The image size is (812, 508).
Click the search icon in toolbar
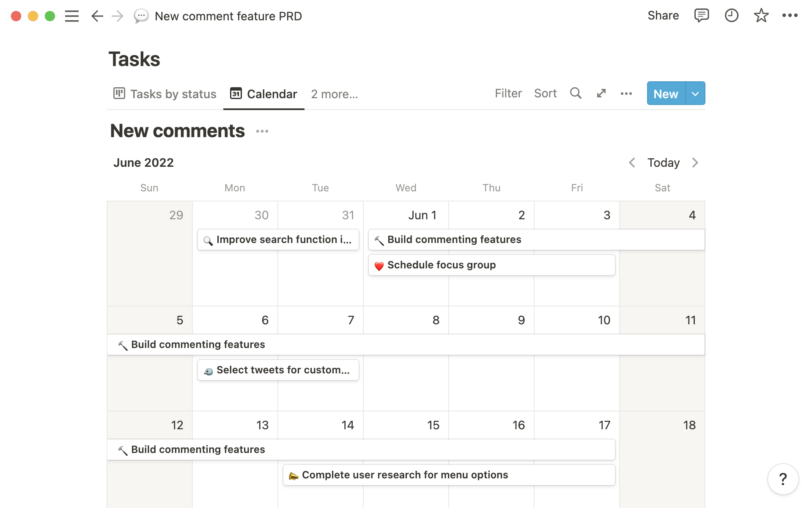[x=575, y=94]
